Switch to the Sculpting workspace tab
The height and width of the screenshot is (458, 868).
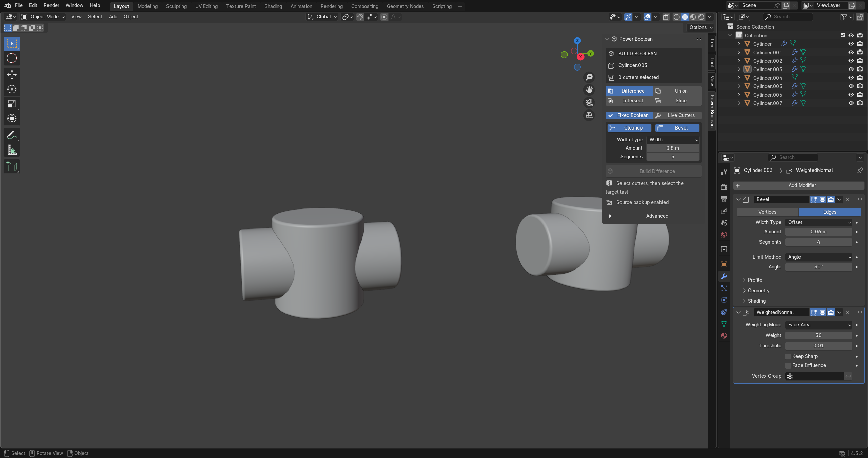(176, 6)
